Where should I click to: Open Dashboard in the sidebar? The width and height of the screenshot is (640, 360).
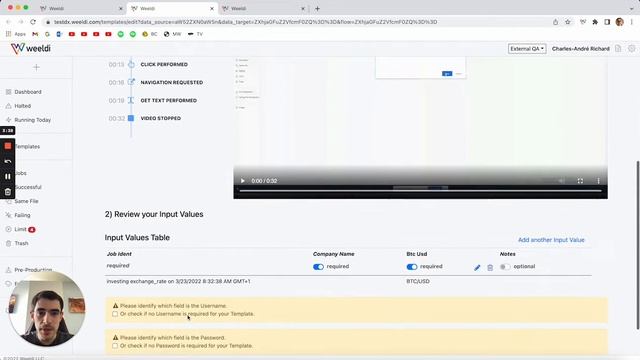(x=28, y=92)
